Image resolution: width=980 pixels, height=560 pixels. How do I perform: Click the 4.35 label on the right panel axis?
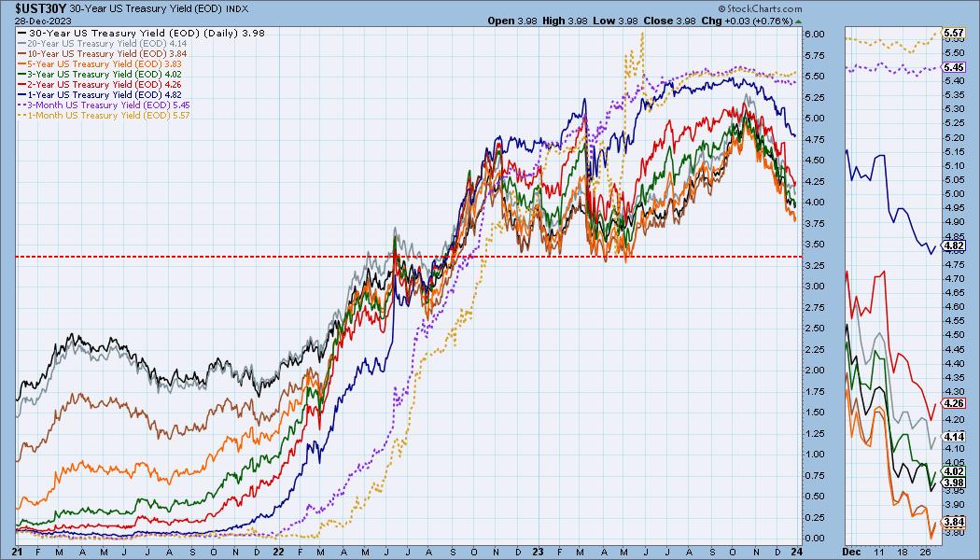954,377
